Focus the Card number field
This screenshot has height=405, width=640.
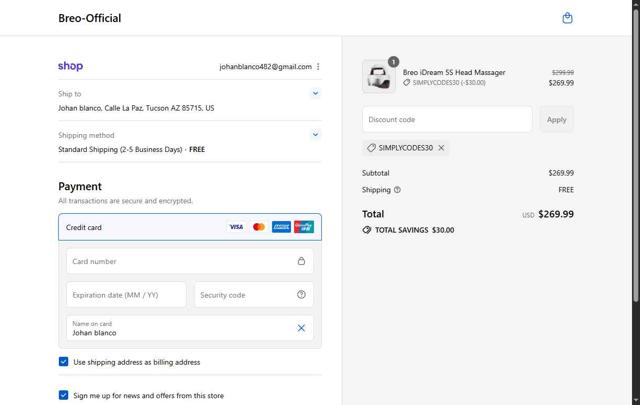(190, 261)
